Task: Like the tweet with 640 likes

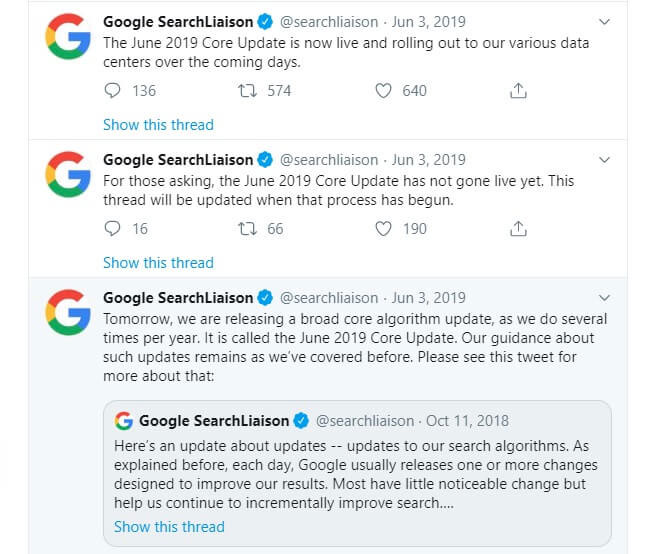Action: [x=383, y=90]
